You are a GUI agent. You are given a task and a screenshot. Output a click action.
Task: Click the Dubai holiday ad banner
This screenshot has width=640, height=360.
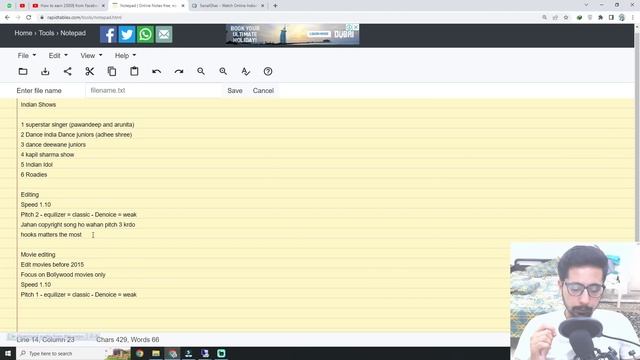click(x=292, y=34)
